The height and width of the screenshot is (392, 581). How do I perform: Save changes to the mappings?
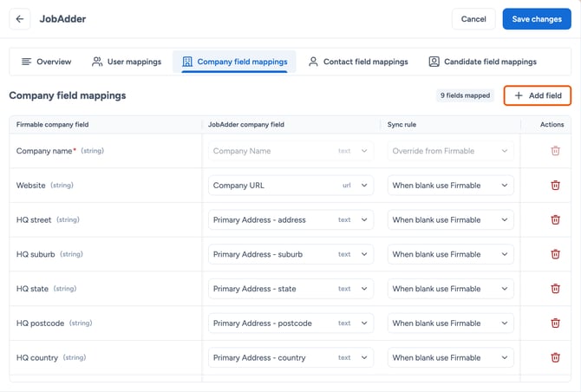click(537, 19)
